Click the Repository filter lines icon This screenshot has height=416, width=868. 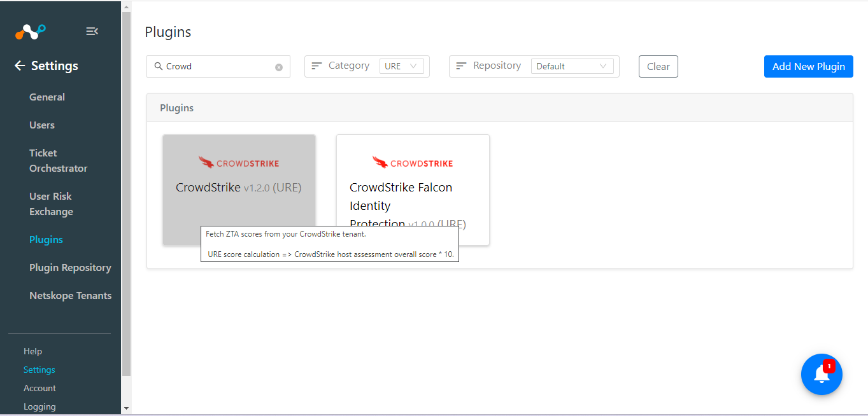coord(462,66)
